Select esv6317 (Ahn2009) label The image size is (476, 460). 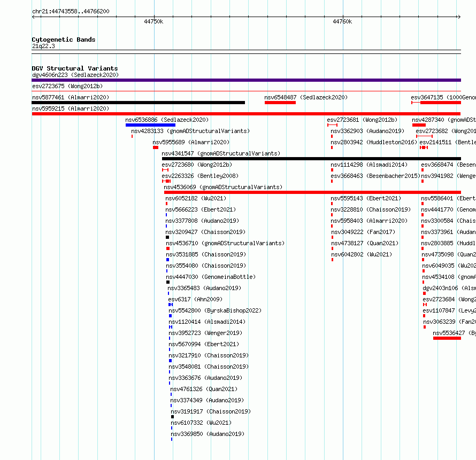195,299
